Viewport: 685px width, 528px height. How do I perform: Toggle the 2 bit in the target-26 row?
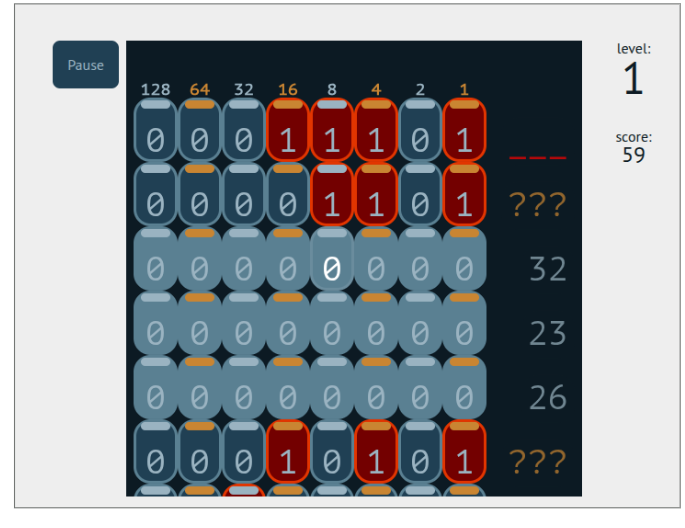pos(420,397)
